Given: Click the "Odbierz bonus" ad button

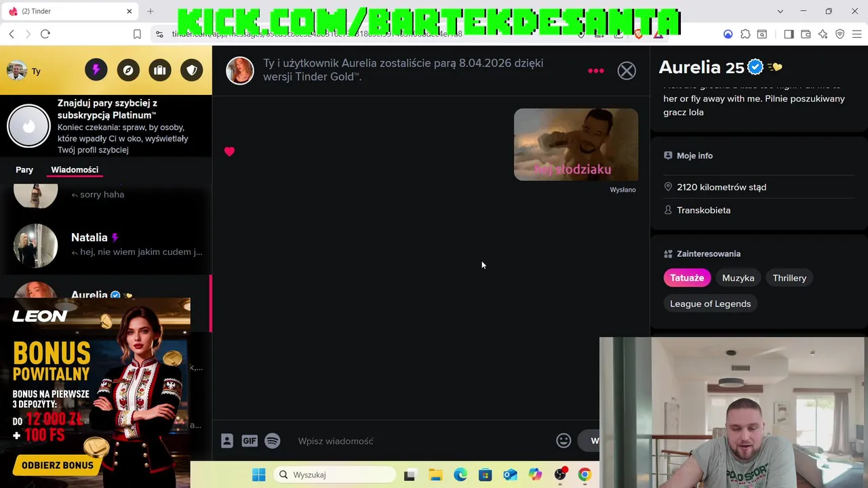Looking at the screenshot, I should click(x=58, y=466).
